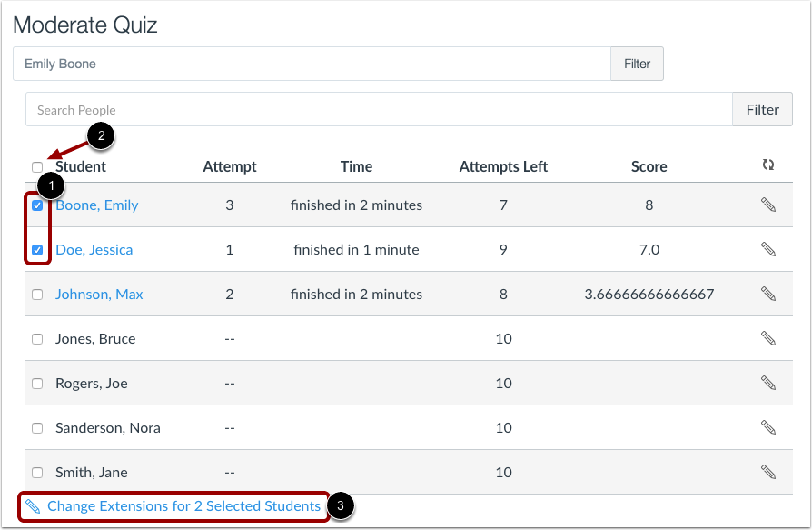Uncheck Emily Boone's row checkbox
Screen dimensions: 812x530
(x=38, y=205)
